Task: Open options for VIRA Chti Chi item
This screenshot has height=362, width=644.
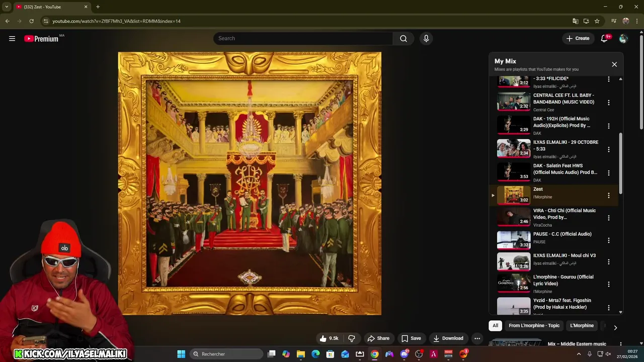Action: coord(608,218)
